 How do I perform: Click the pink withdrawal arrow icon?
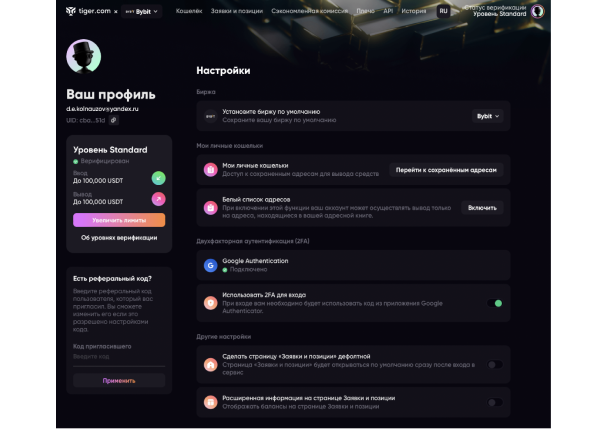158,199
